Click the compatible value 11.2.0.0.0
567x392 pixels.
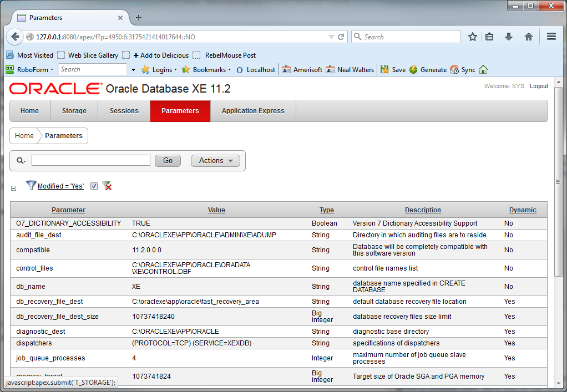[x=147, y=250]
